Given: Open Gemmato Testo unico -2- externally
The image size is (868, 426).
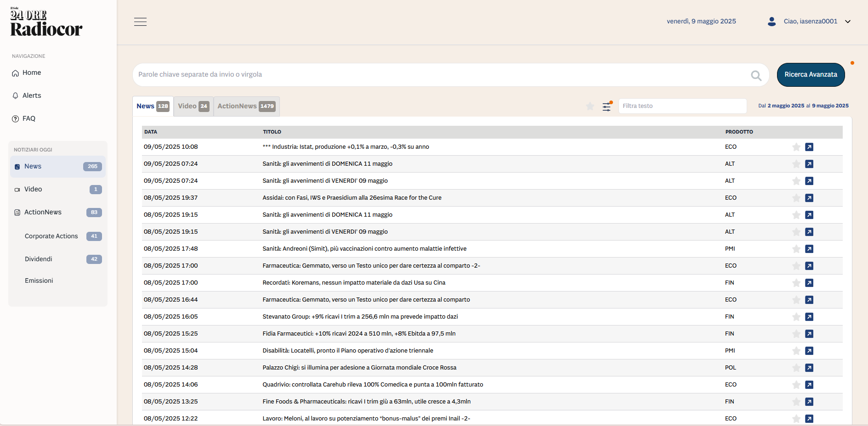Looking at the screenshot, I should click(x=809, y=266).
